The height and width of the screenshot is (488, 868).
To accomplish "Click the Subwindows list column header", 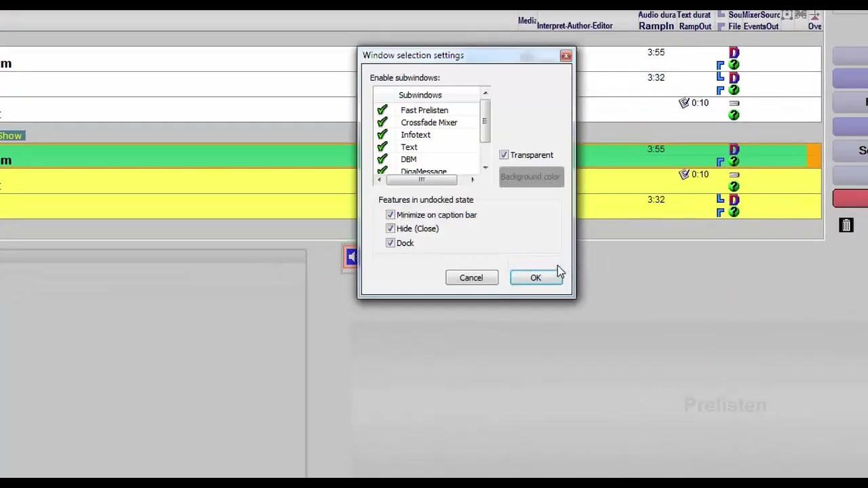I will [420, 95].
